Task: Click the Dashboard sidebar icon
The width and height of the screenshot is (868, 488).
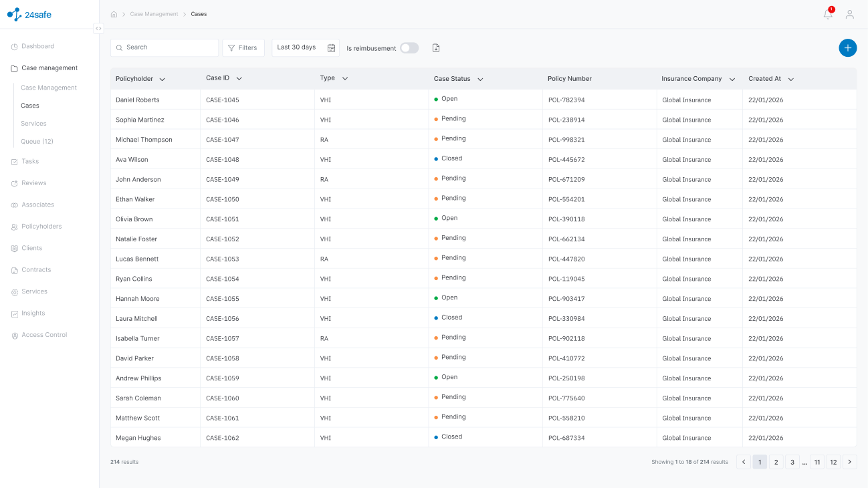Action: (x=15, y=47)
